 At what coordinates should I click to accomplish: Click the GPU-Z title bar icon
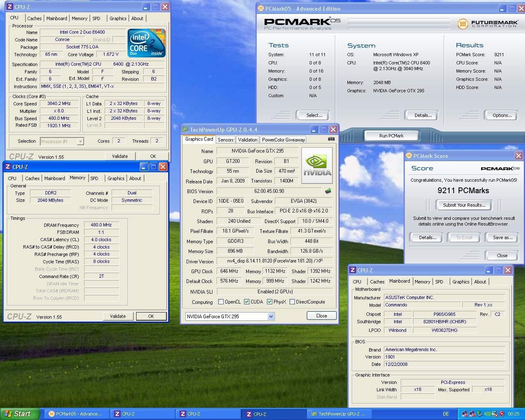coord(185,130)
